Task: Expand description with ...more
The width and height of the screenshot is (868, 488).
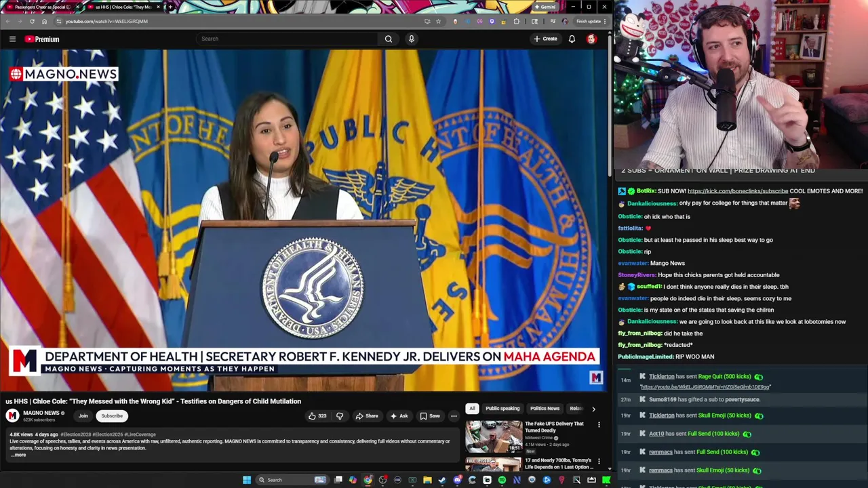Action: click(x=19, y=455)
